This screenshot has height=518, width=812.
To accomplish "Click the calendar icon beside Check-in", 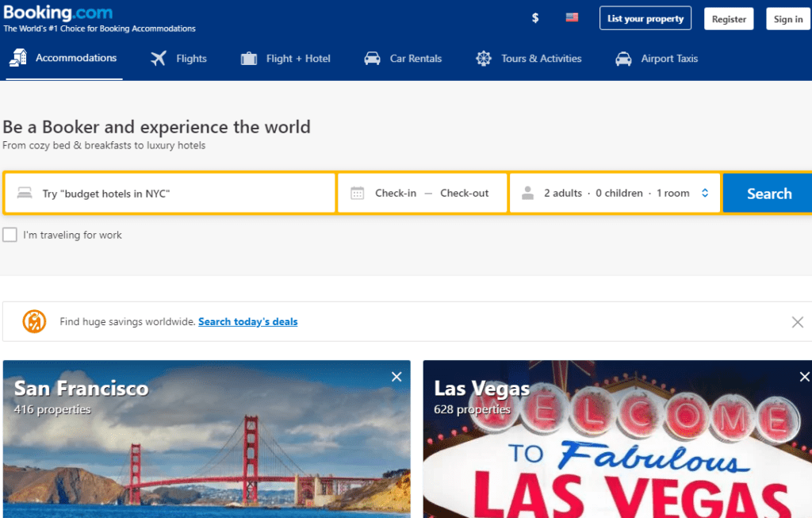I will (358, 194).
